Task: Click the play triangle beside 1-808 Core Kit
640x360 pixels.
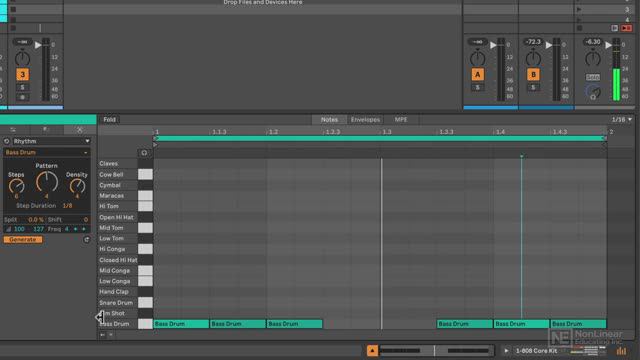Action: click(x=506, y=351)
